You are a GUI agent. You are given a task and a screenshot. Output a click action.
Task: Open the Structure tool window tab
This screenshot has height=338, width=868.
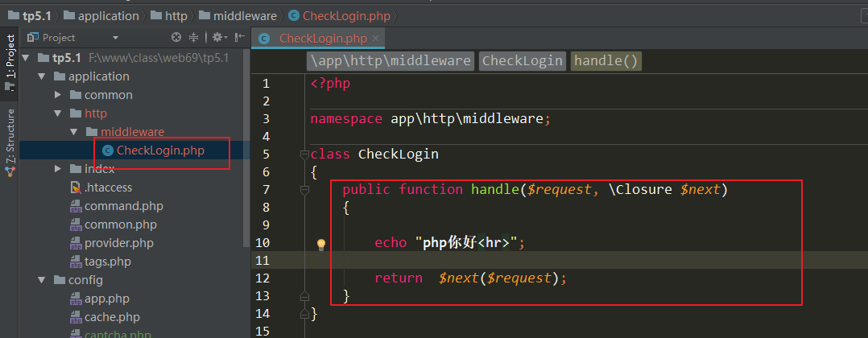coord(10,142)
